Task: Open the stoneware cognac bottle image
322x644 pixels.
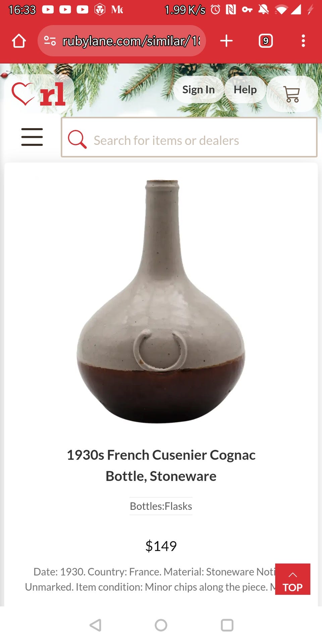Action: click(x=161, y=301)
